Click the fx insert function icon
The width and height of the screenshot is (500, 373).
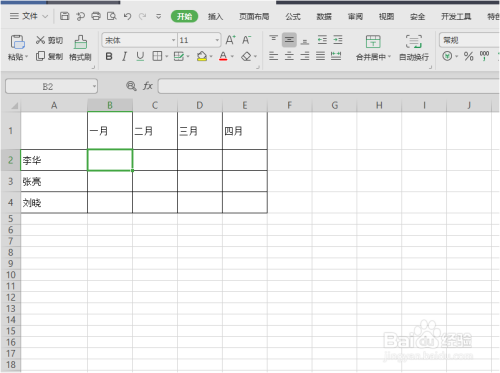pyautogui.click(x=148, y=86)
